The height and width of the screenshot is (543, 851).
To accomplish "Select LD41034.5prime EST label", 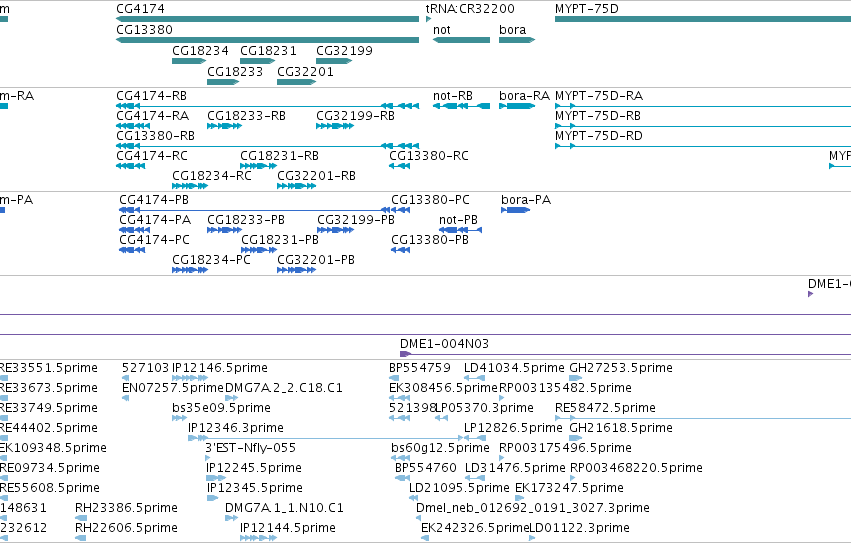I will click(x=515, y=368).
